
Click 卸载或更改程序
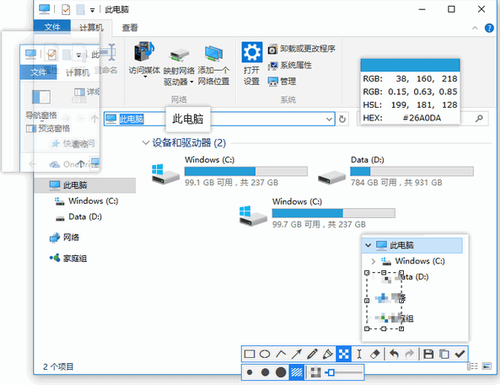(x=302, y=49)
